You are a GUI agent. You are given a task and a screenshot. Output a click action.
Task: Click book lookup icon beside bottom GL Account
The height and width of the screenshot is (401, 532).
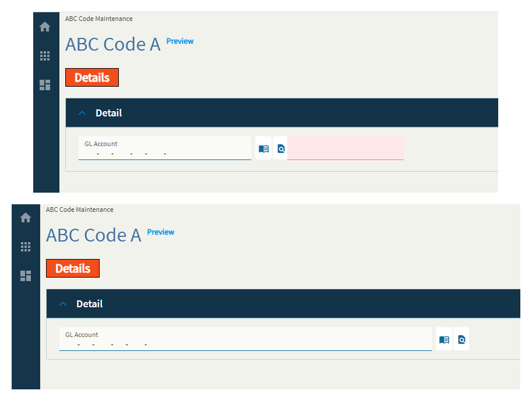[x=444, y=339]
